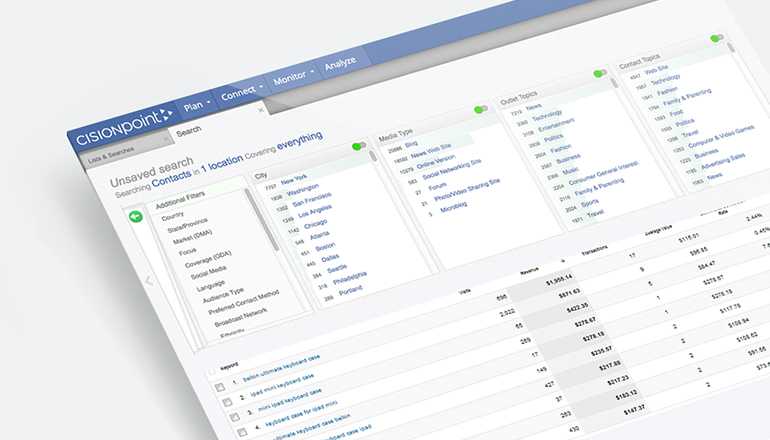
Task: Check the box for keyboard case for ipad mini
Action: (242, 432)
